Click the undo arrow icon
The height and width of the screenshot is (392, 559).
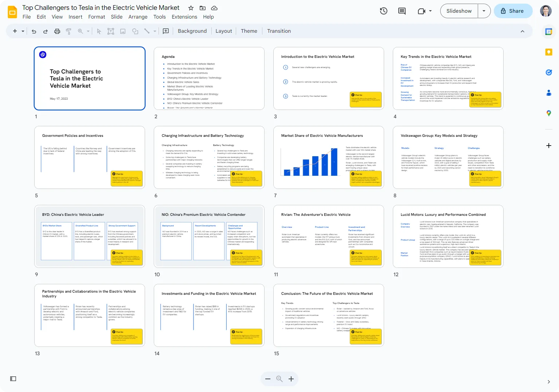[34, 31]
